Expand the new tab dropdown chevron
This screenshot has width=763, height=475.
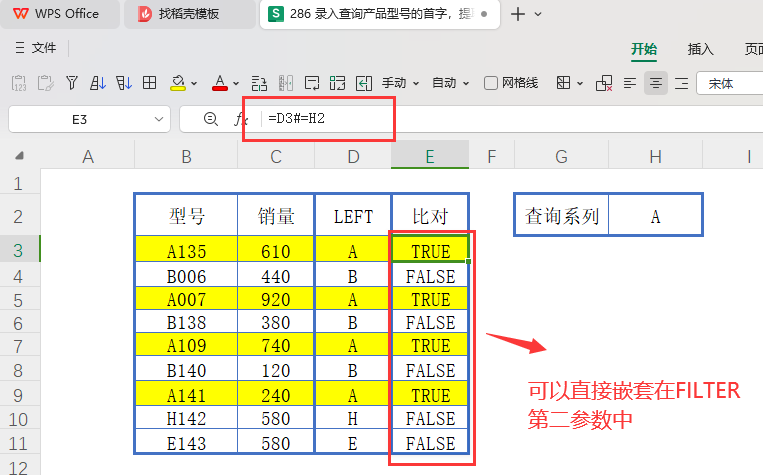[x=538, y=14]
